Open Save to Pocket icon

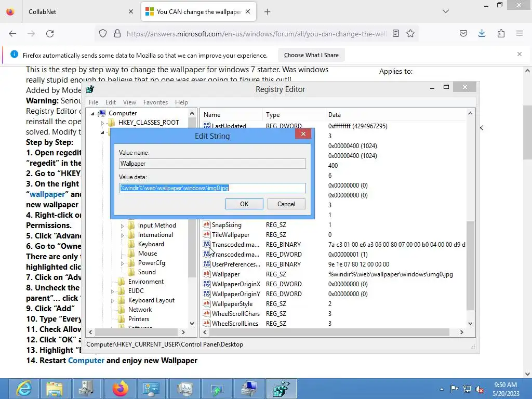click(463, 34)
